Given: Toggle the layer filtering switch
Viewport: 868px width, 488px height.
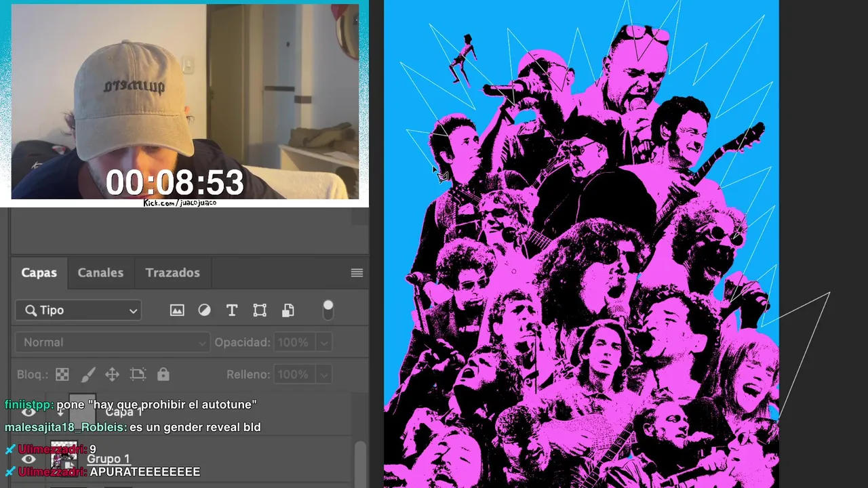Looking at the screenshot, I should [x=328, y=310].
